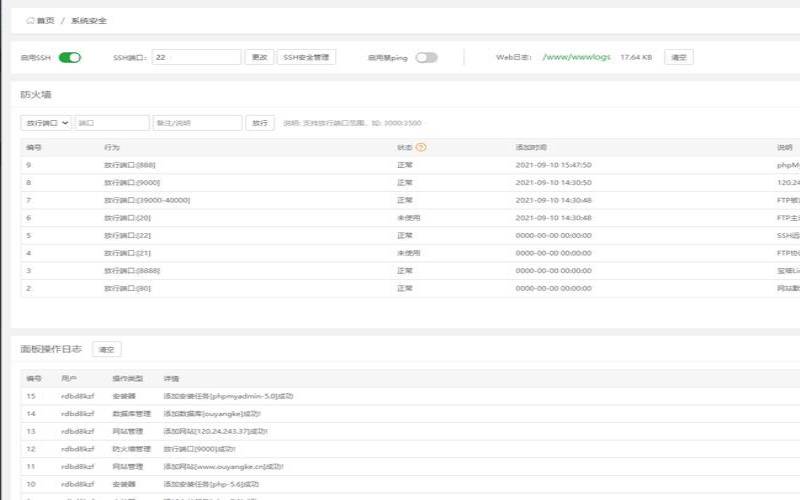Image resolution: width=800 pixels, height=500 pixels.
Task: Click the 操作类型 log column header
Action: [x=128, y=379]
